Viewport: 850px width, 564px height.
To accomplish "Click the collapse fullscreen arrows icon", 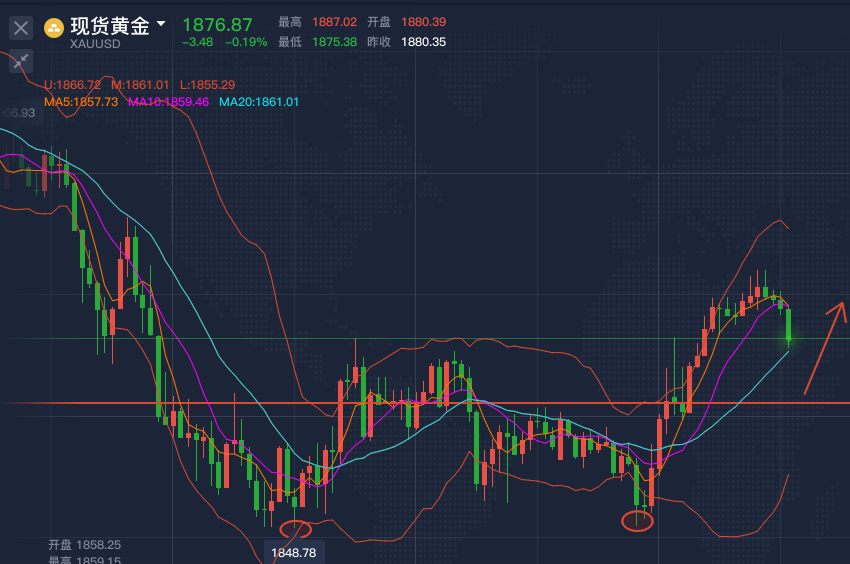I will pyautogui.click(x=21, y=61).
